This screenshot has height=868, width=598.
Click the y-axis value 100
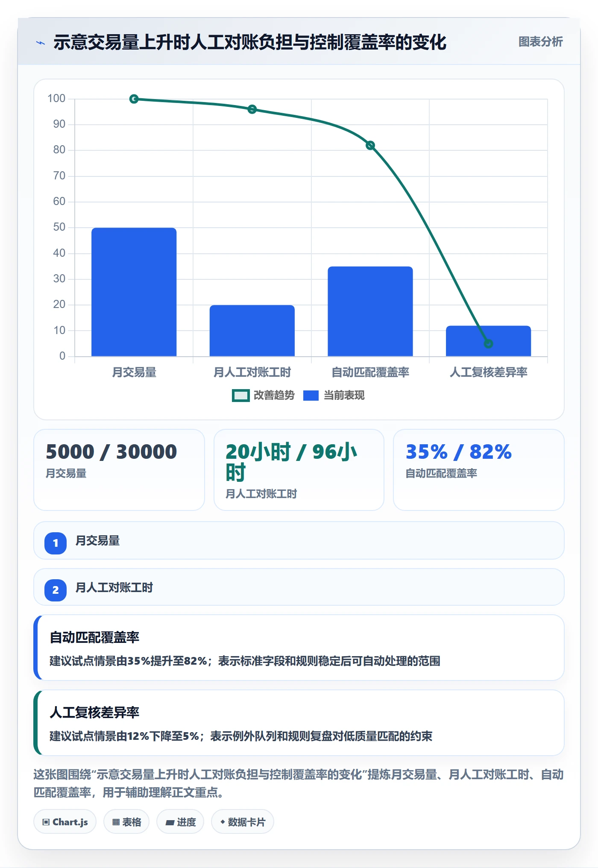(56, 99)
